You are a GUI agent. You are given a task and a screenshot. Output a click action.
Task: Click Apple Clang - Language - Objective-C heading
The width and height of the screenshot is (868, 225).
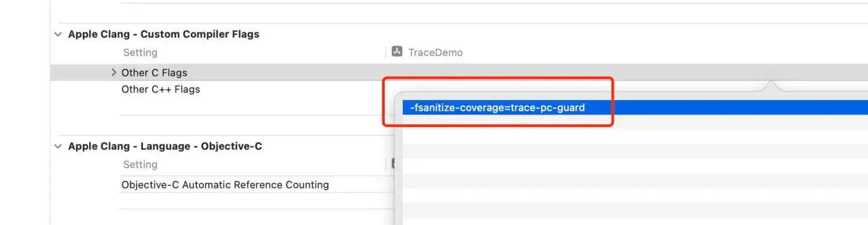click(x=165, y=146)
